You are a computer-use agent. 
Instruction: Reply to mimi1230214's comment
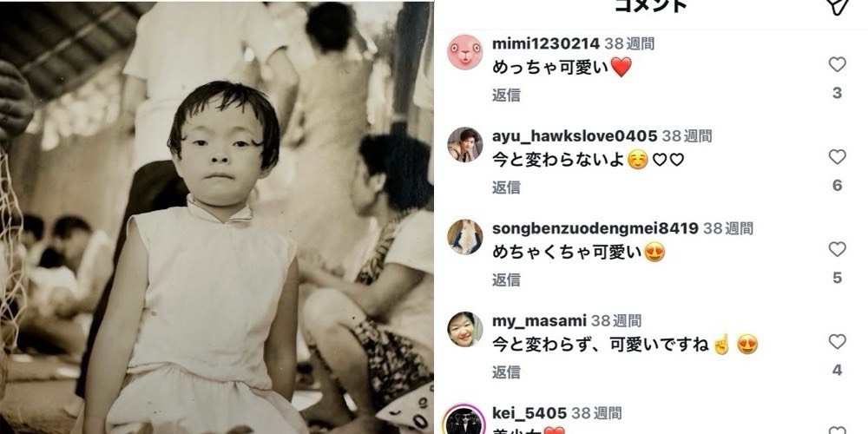(x=506, y=95)
